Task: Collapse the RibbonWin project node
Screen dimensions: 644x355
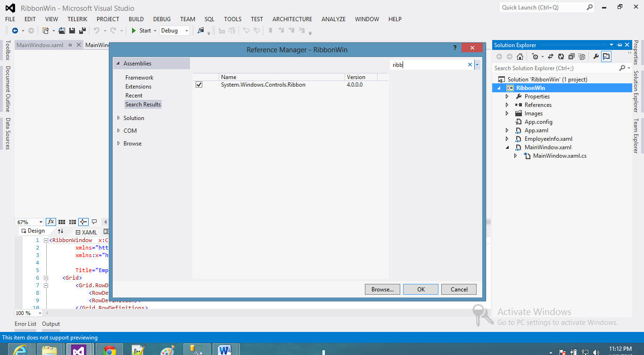Action: click(x=499, y=88)
